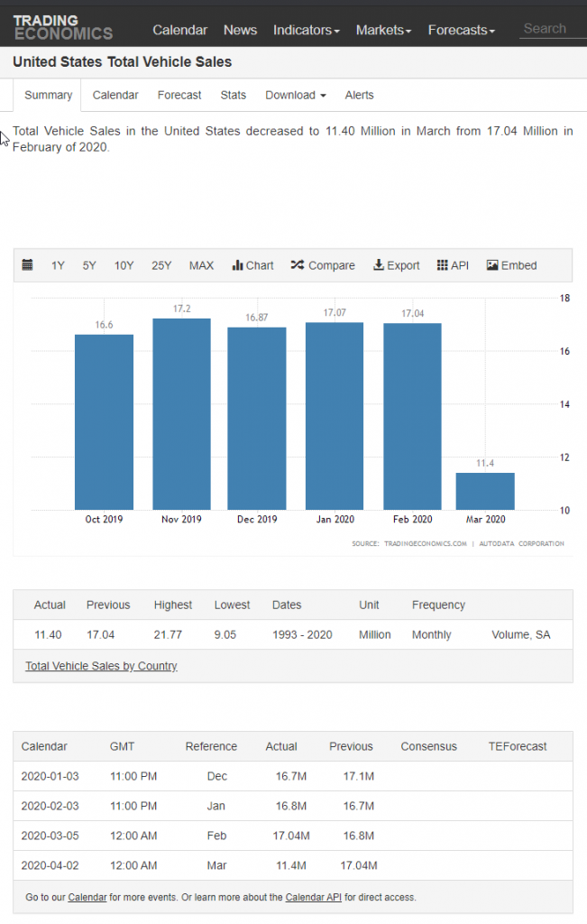Switch to the Stats tab
587x924 pixels.
[234, 95]
